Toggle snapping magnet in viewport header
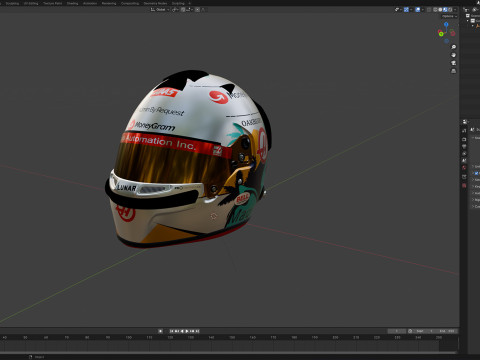The width and height of the screenshot is (480, 360). (183, 9)
